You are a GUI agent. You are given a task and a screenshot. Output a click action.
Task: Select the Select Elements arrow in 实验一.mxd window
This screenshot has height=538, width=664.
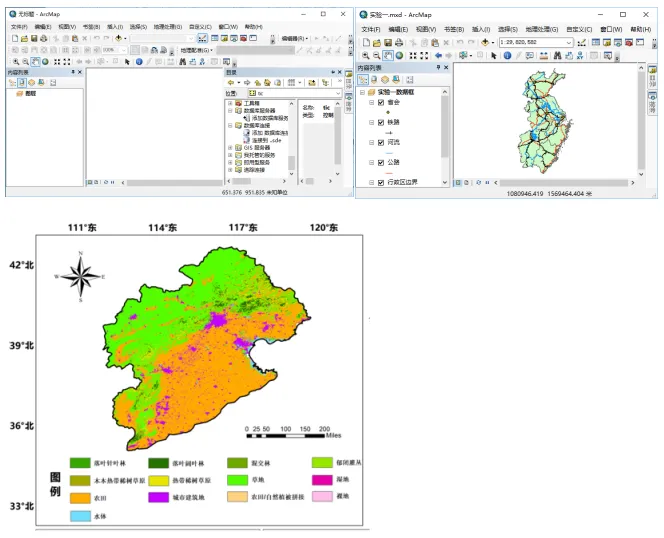[493, 55]
